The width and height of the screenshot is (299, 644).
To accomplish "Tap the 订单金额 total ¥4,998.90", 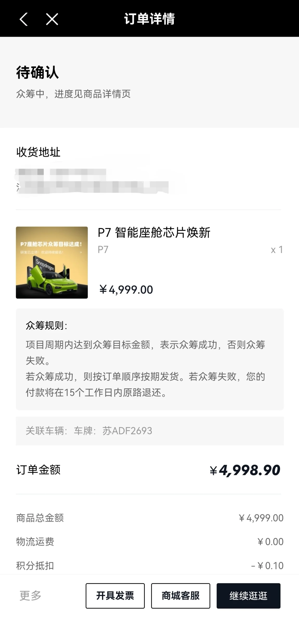I will (245, 470).
